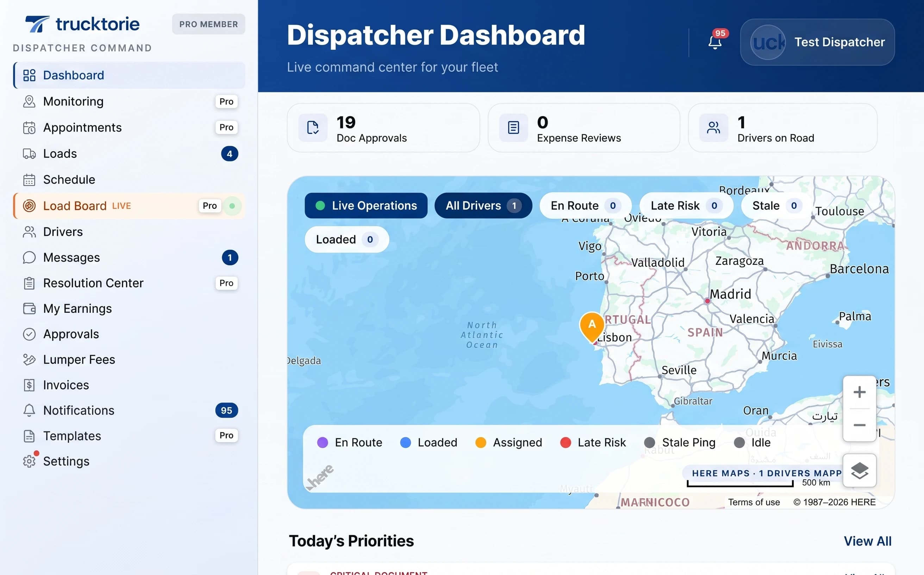This screenshot has height=575, width=924.
Task: Go to Monitoring page
Action: coord(129,101)
